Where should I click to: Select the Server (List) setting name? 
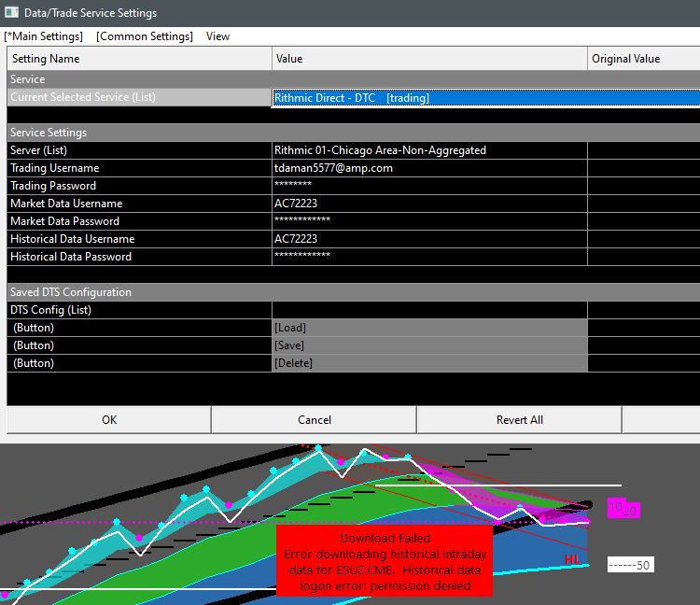point(139,150)
